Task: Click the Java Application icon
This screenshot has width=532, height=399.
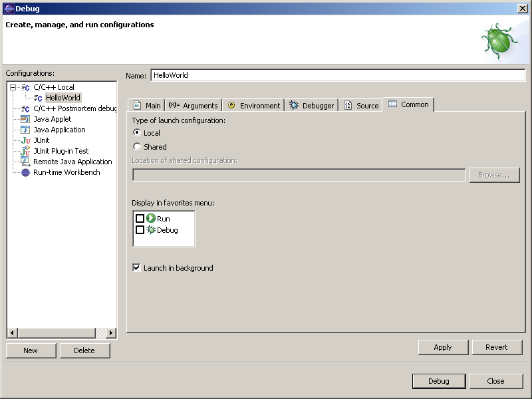Action: coord(25,130)
